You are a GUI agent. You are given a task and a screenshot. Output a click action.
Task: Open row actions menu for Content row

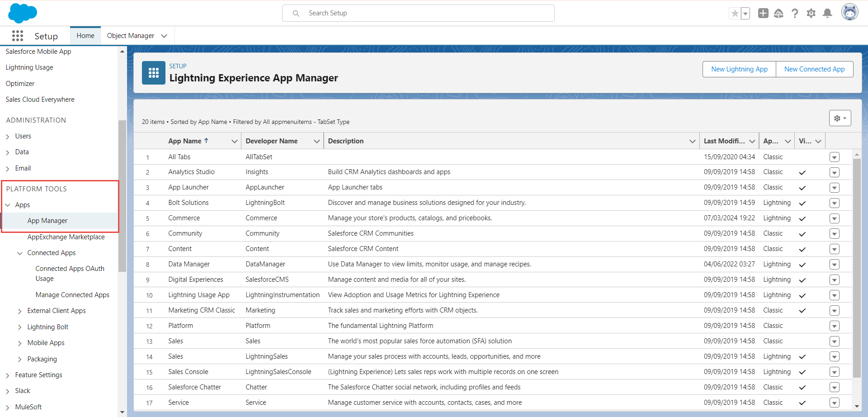point(835,249)
